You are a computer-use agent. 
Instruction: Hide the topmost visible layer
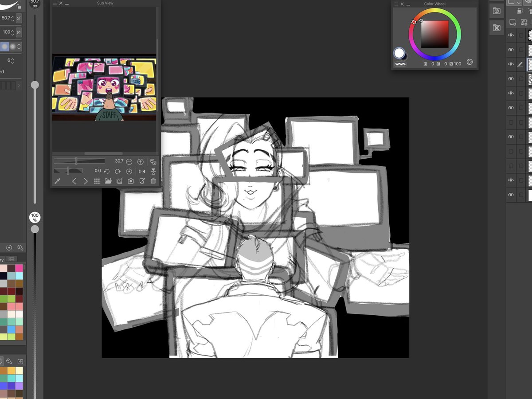[511, 35]
